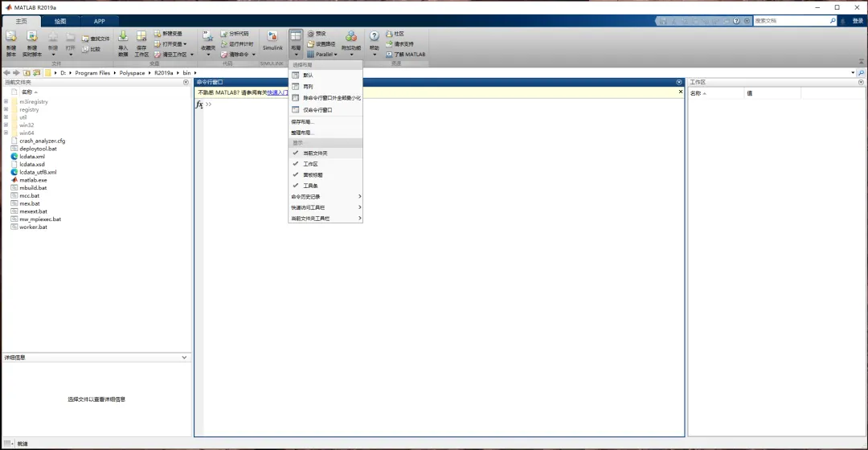
Task: Select 仅命令行窗口 (Command Window Only) layout
Action: point(325,110)
